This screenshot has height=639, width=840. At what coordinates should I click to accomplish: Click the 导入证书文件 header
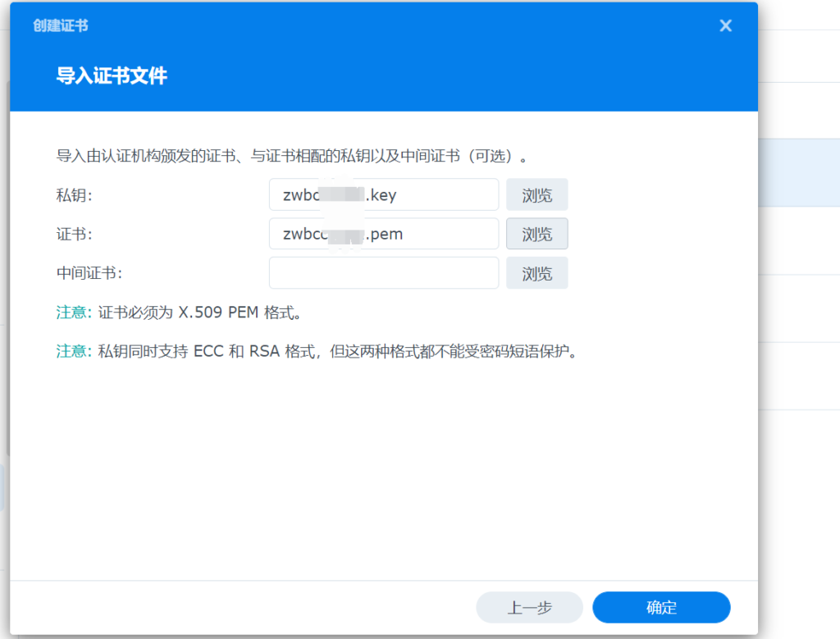pos(112,77)
